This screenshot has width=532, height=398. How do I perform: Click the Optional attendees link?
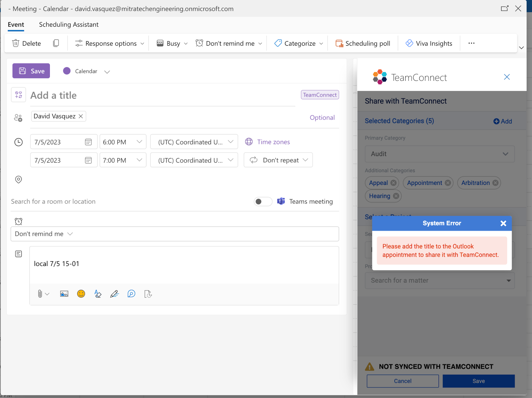click(322, 117)
